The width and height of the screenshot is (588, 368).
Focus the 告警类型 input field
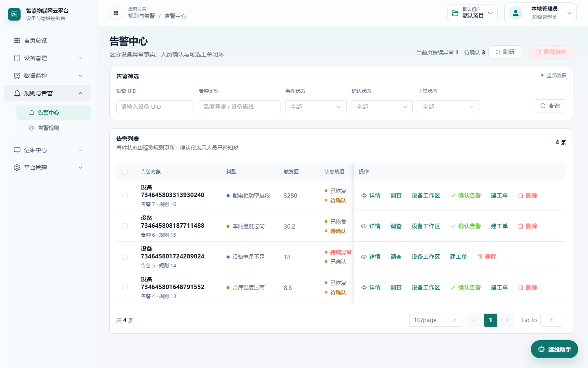coord(240,107)
